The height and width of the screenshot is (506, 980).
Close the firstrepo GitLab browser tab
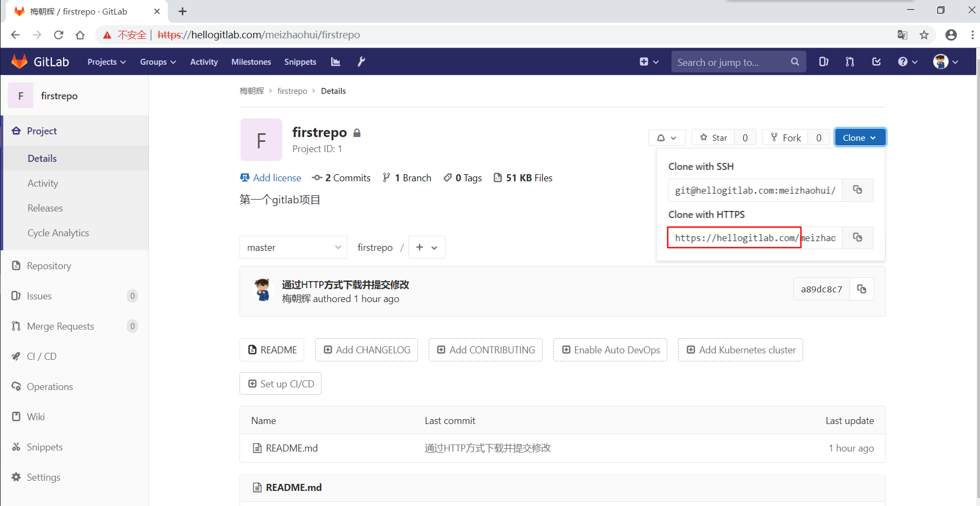click(x=157, y=11)
